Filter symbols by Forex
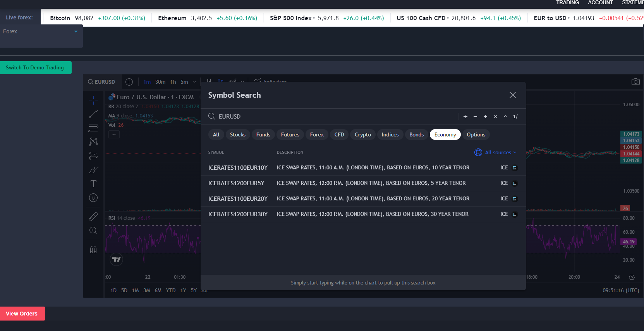The height and width of the screenshot is (331, 644). tap(317, 134)
